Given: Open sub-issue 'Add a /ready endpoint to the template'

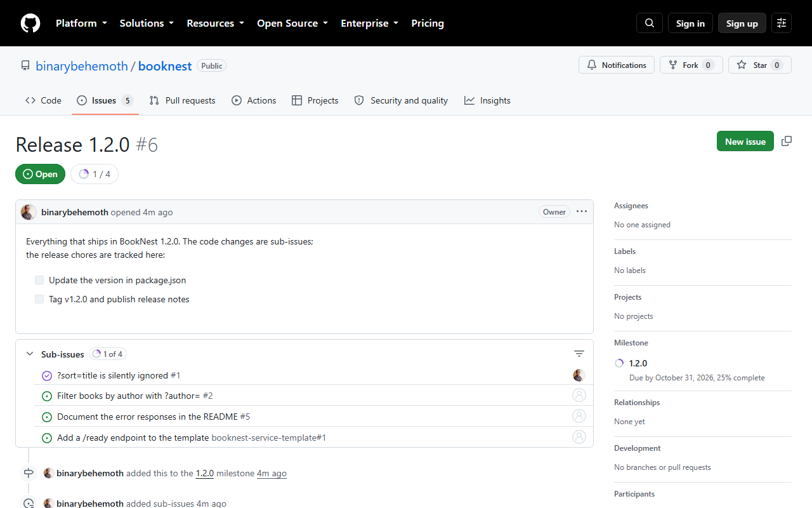Looking at the screenshot, I should pos(133,438).
